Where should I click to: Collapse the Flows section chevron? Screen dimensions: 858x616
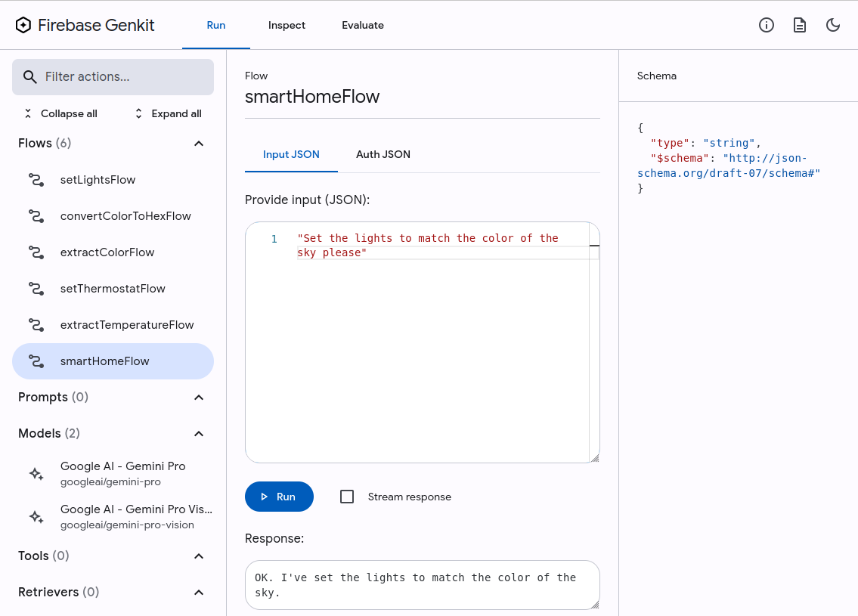199,143
